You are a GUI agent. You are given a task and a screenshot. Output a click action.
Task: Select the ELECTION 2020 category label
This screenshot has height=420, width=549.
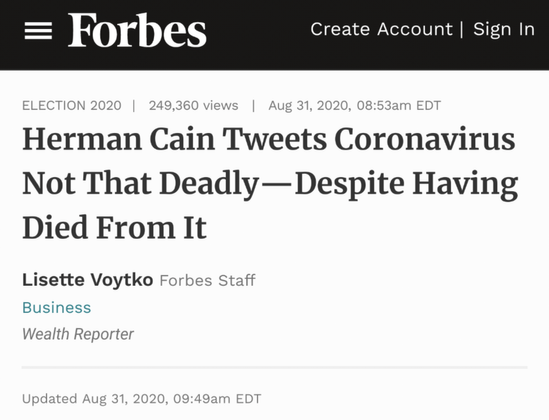(72, 105)
